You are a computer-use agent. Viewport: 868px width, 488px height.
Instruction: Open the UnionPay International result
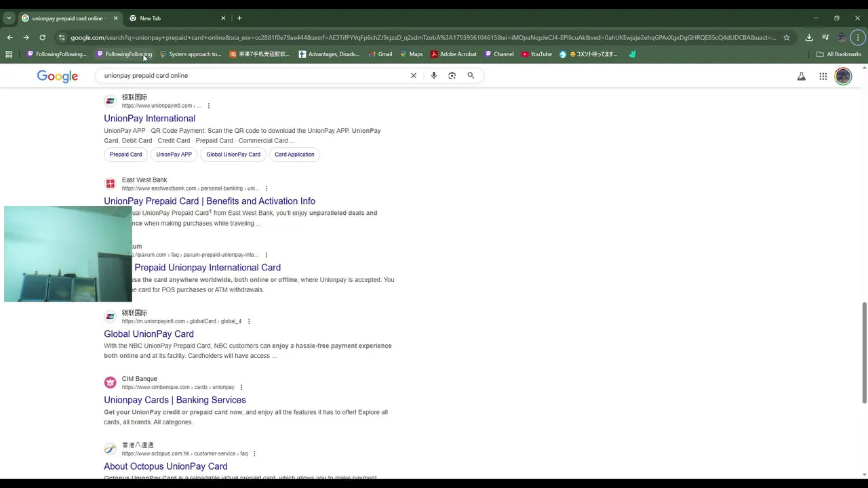(149, 119)
